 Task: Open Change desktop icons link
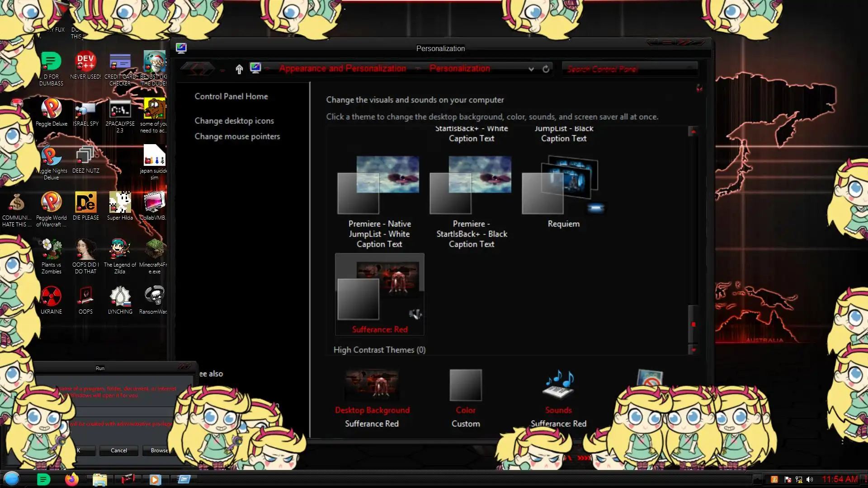(x=234, y=121)
